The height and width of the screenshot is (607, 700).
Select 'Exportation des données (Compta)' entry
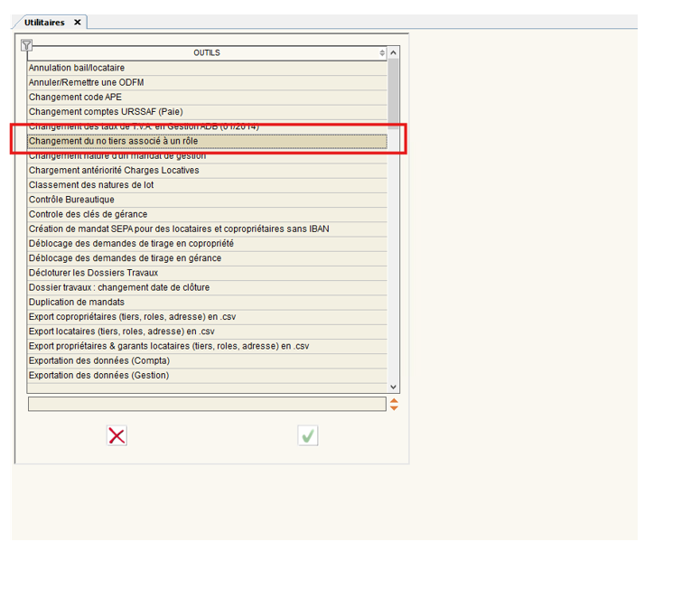(98, 360)
